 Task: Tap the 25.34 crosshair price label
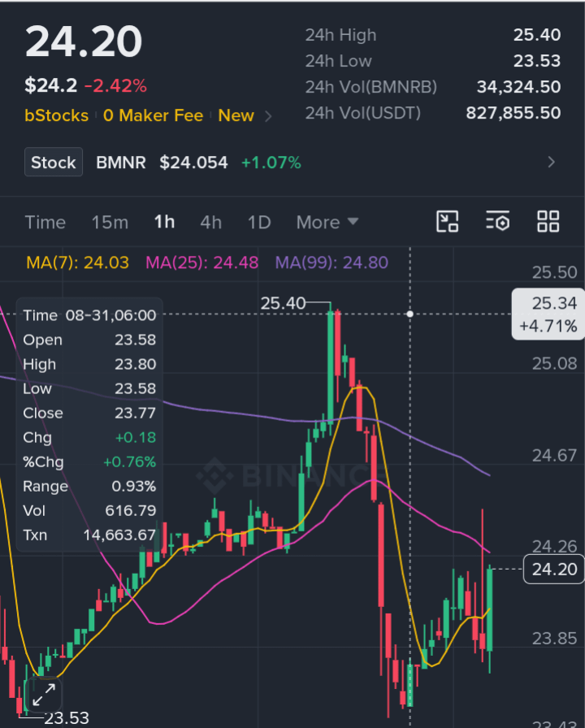pyautogui.click(x=548, y=314)
